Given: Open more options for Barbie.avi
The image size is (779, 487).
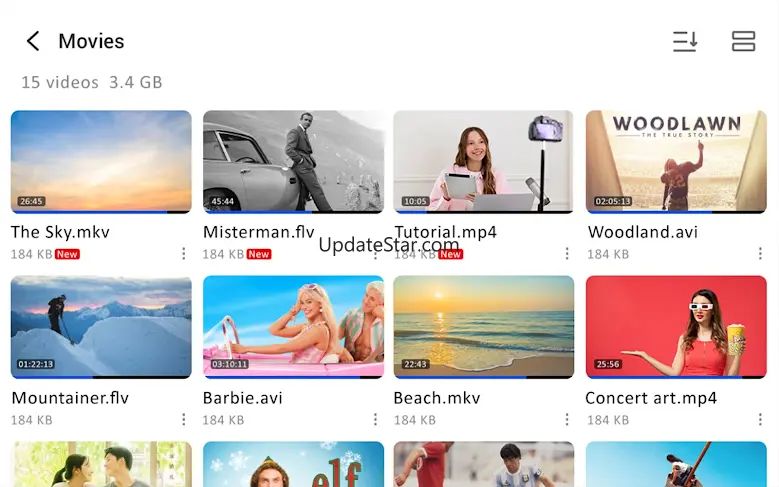Looking at the screenshot, I should click(375, 419).
